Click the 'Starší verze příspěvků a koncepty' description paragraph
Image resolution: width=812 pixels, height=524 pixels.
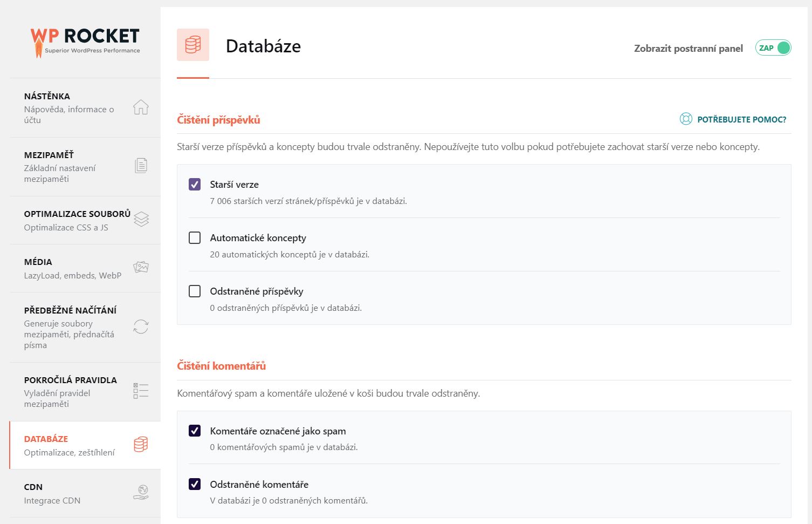tap(468, 147)
